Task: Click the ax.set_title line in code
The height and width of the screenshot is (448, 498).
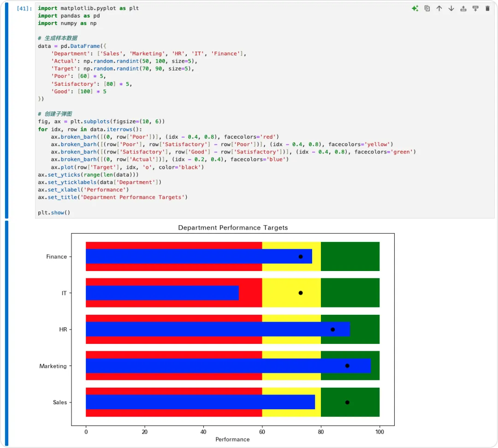Action: (113, 197)
